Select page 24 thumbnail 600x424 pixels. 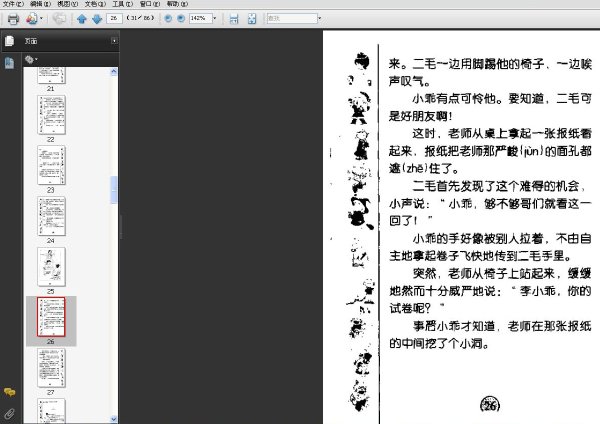pos(51,216)
